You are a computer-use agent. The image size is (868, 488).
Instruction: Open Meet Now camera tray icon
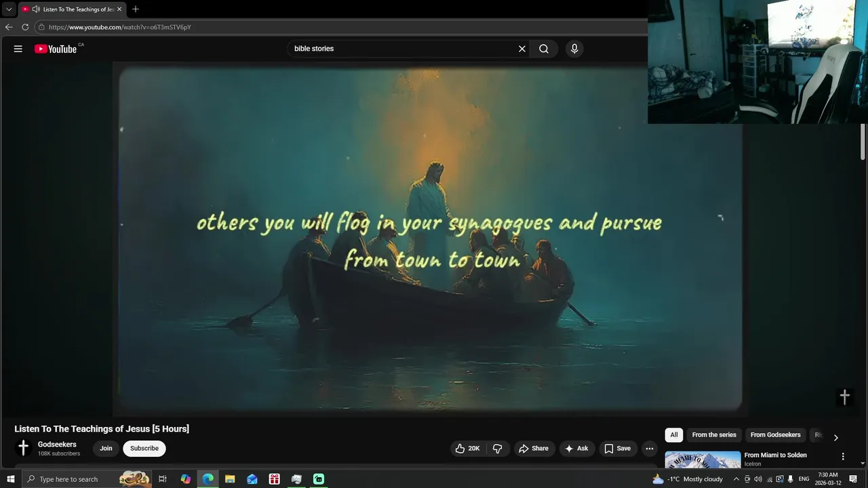pos(747,479)
